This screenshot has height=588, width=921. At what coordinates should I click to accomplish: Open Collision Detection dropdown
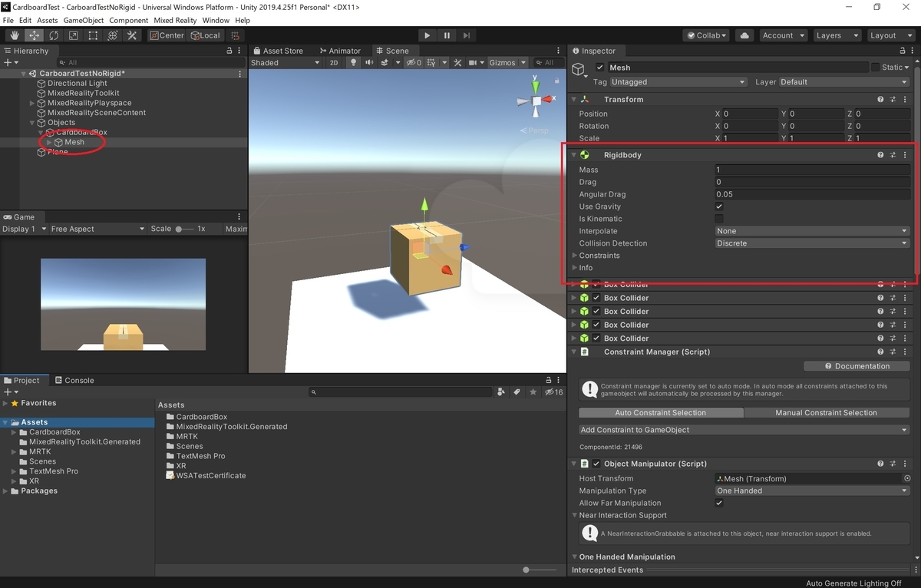tap(812, 243)
